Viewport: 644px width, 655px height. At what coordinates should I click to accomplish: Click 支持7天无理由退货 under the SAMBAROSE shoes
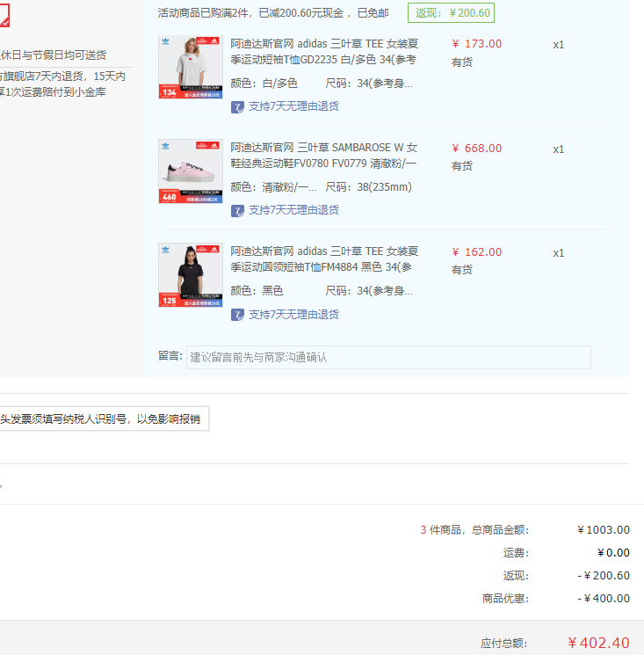tap(293, 210)
